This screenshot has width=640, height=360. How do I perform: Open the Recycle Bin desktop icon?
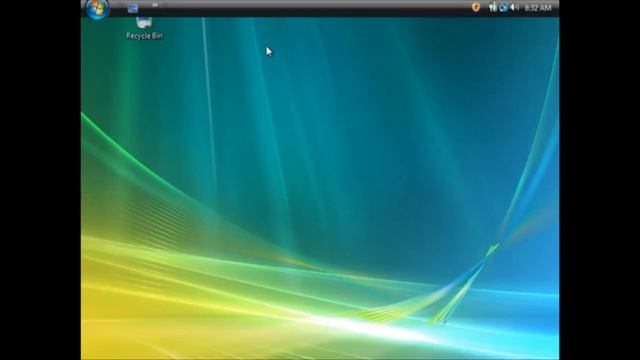click(144, 29)
